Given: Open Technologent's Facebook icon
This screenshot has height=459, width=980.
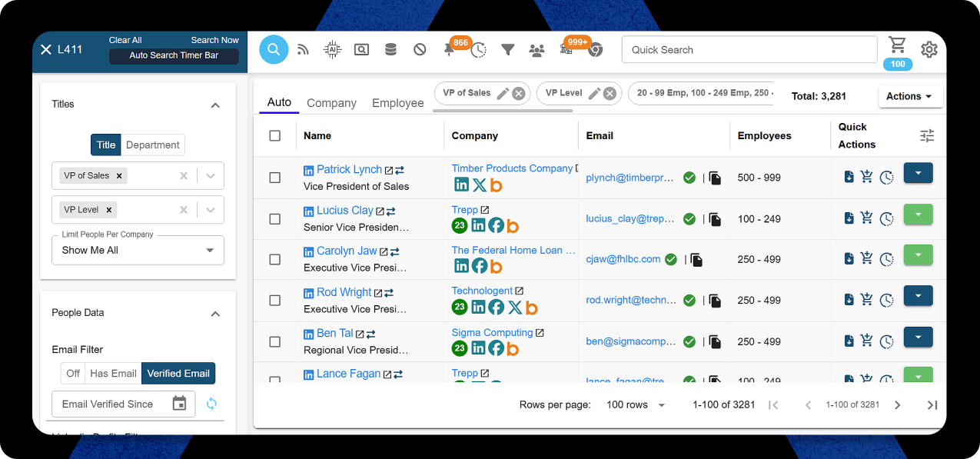Looking at the screenshot, I should click(x=496, y=308).
